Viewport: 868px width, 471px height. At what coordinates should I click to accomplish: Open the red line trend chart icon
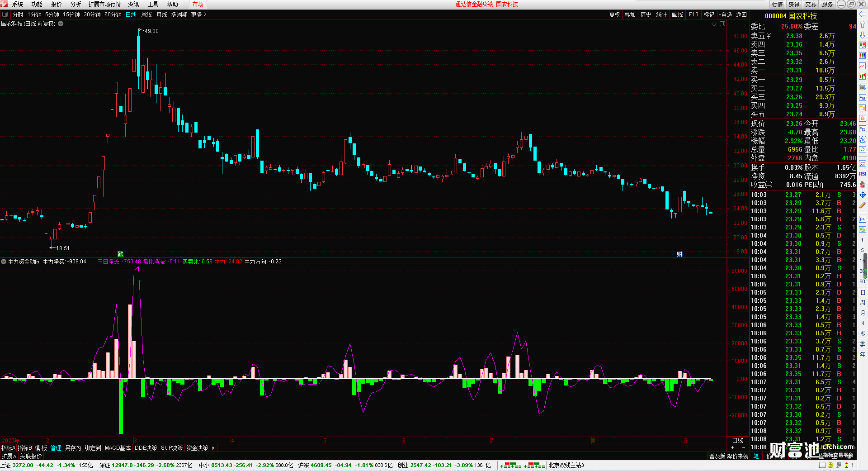(863, 66)
